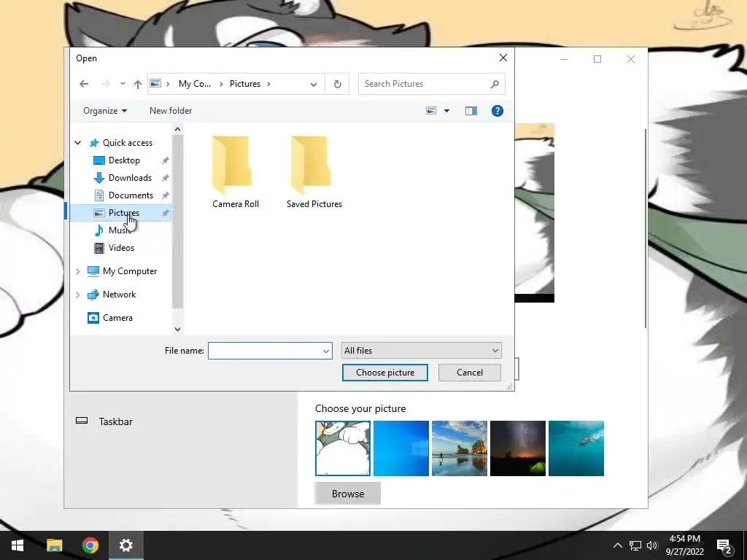This screenshot has width=747, height=560.
Task: Choose the cartoon cat background thumbnail
Action: tap(343, 448)
